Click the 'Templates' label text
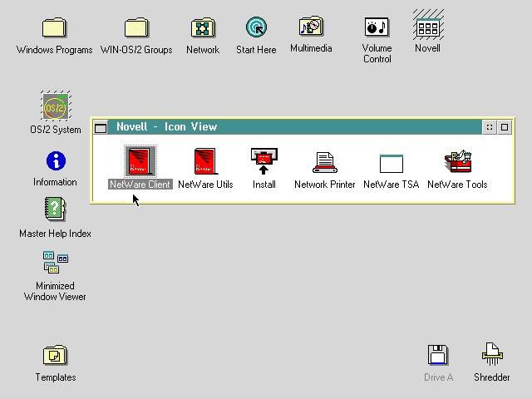This screenshot has width=532, height=399. click(56, 377)
